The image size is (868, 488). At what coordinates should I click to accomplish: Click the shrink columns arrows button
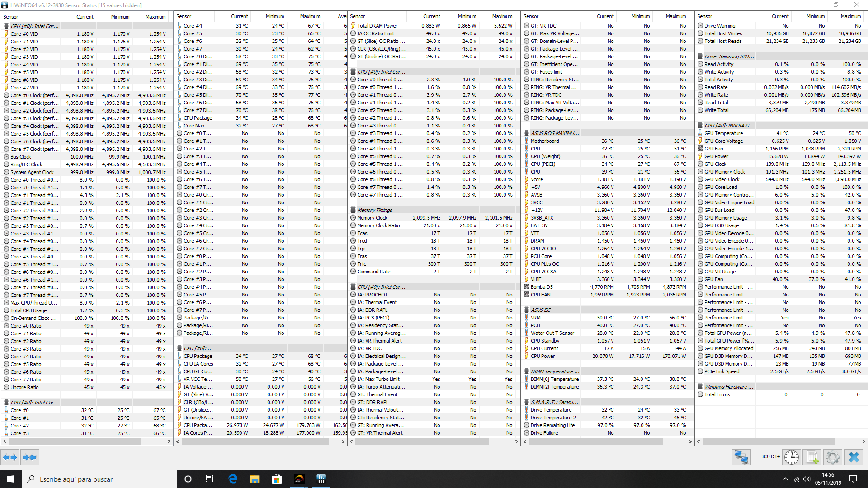coord(29,457)
